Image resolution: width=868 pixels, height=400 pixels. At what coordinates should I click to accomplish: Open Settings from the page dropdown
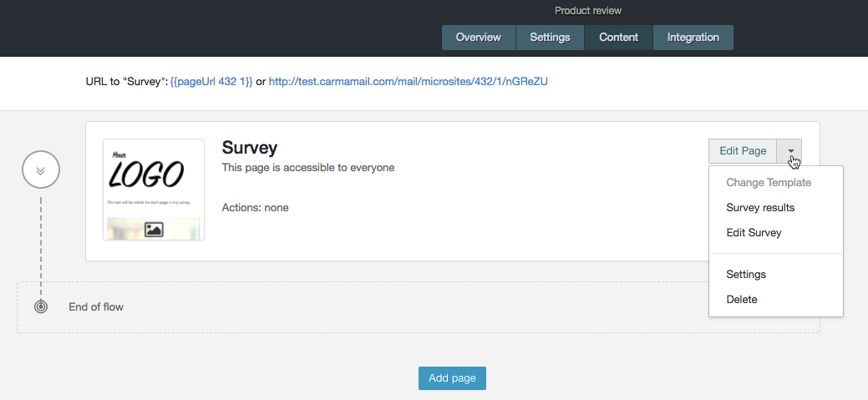(x=746, y=275)
